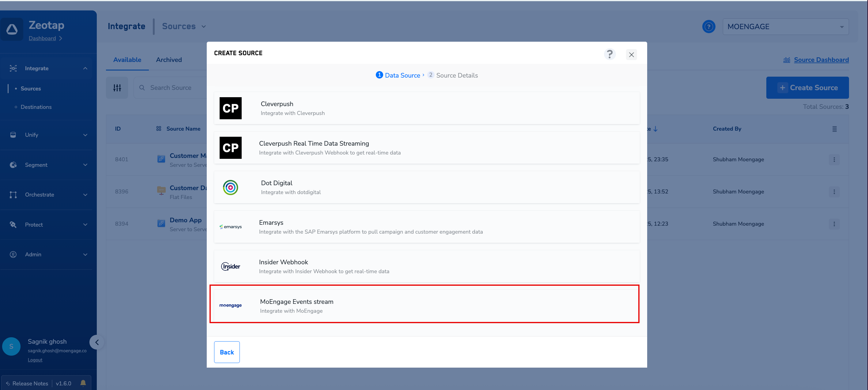Open the table column settings icon
Image resolution: width=868 pixels, height=390 pixels.
tap(835, 129)
